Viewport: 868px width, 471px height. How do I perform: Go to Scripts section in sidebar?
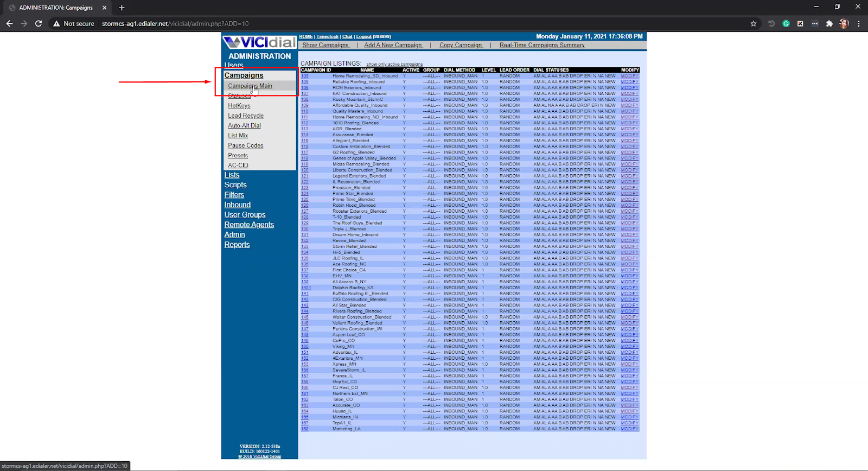[x=235, y=185]
